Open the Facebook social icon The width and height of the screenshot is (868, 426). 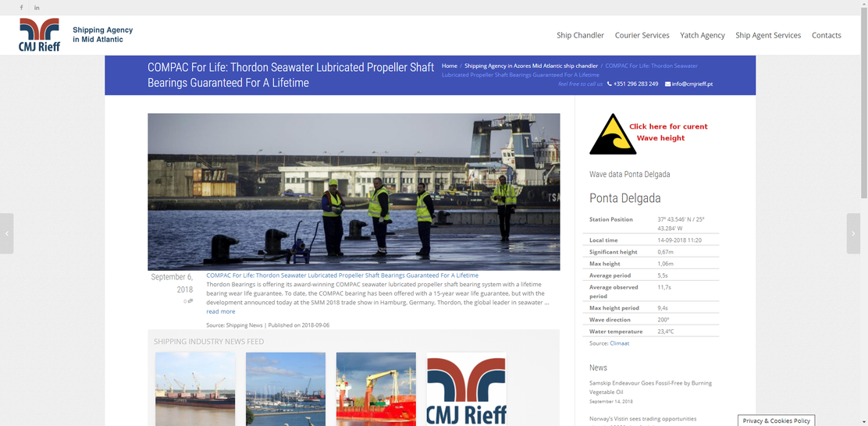(x=22, y=8)
